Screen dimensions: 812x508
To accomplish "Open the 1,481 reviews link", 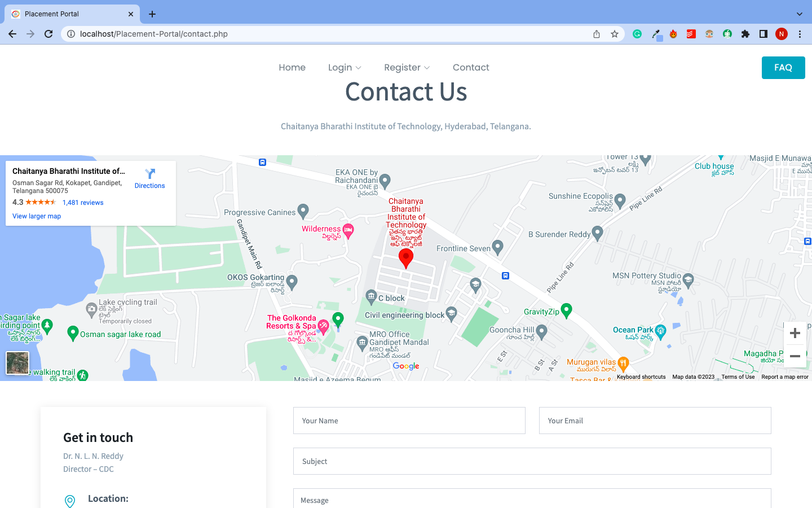I will [83, 203].
